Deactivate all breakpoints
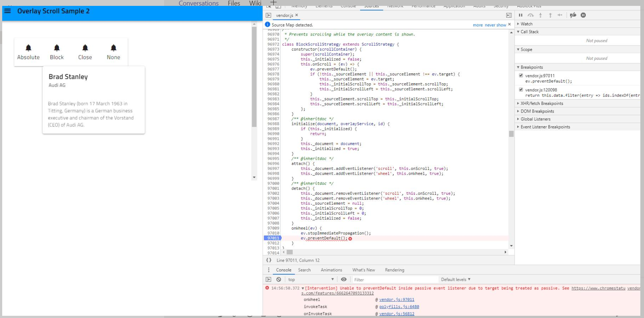The height and width of the screenshot is (318, 644). click(573, 15)
